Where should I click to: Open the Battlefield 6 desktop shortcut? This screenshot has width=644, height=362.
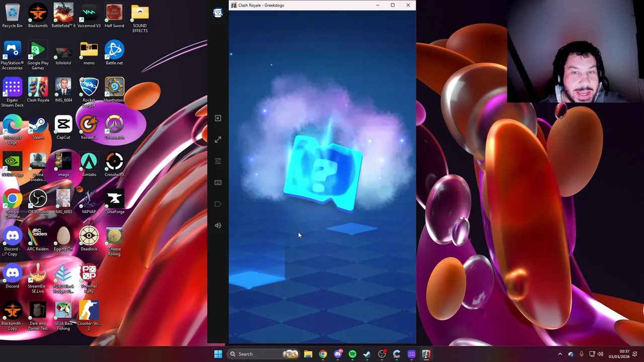pyautogui.click(x=63, y=17)
